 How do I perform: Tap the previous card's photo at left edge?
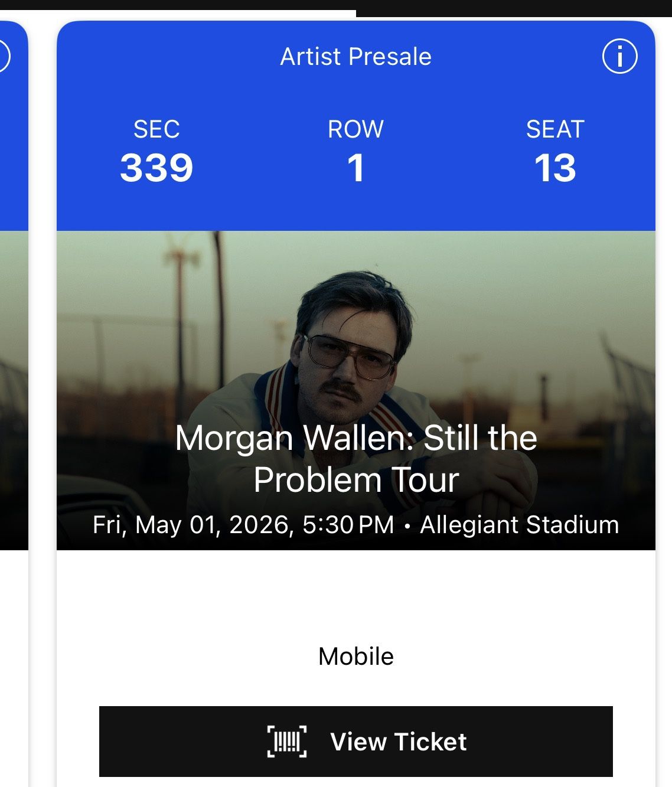tap(13, 390)
